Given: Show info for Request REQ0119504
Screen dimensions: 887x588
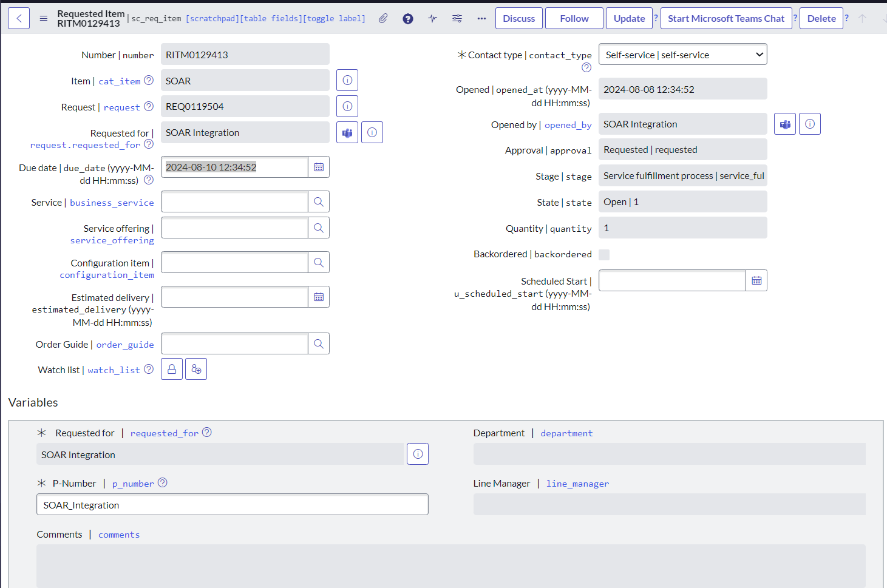Looking at the screenshot, I should pyautogui.click(x=347, y=106).
